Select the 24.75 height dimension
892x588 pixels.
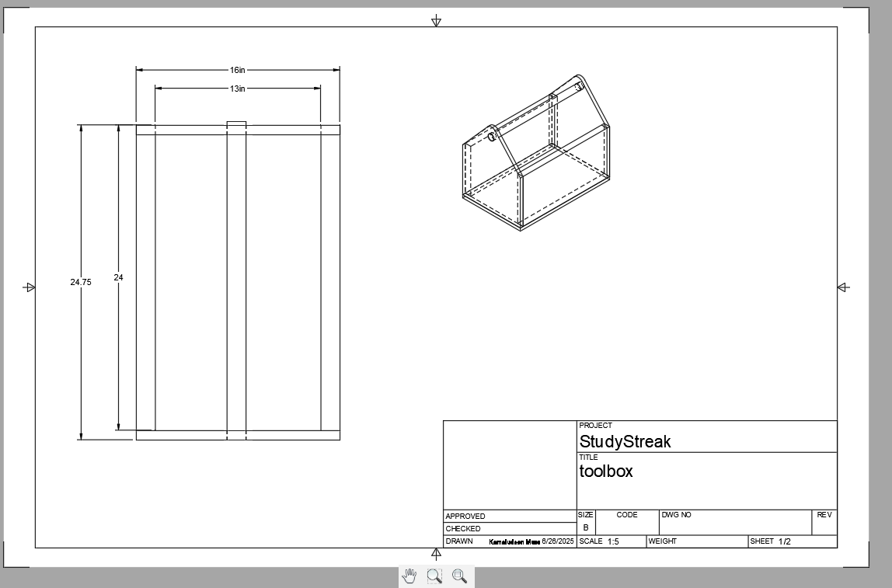(80, 282)
